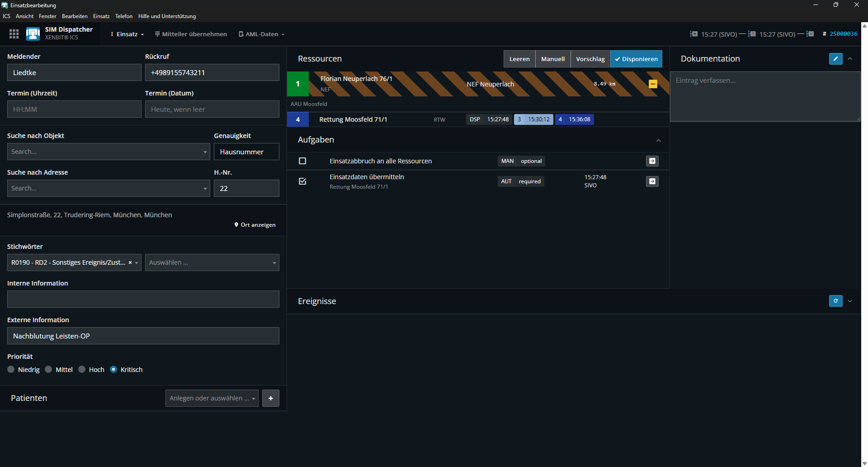Click arrow icon for Einsatzdaten übermitteln task
The width and height of the screenshot is (868, 467).
tap(652, 181)
